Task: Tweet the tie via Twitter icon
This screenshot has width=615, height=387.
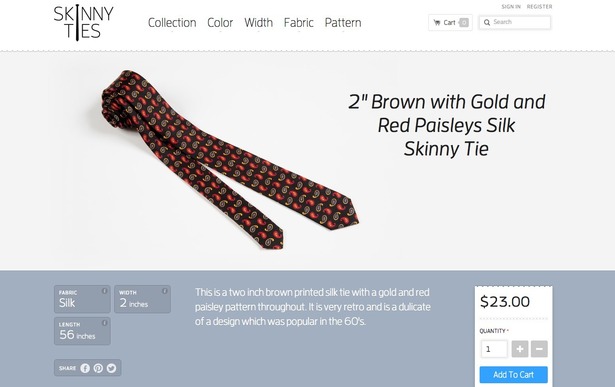Action: click(x=111, y=368)
